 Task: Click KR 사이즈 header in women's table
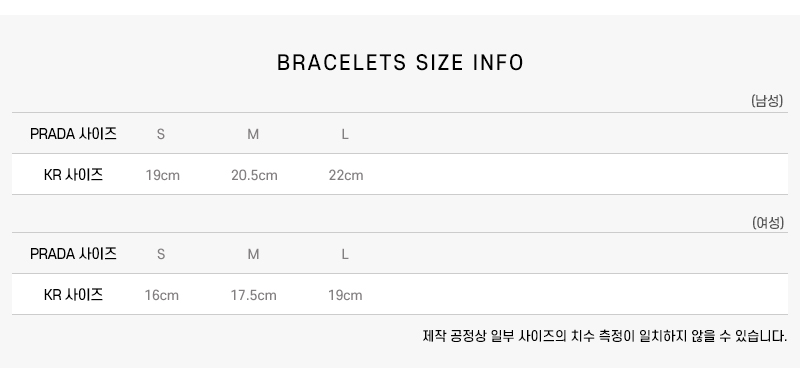[73, 295]
